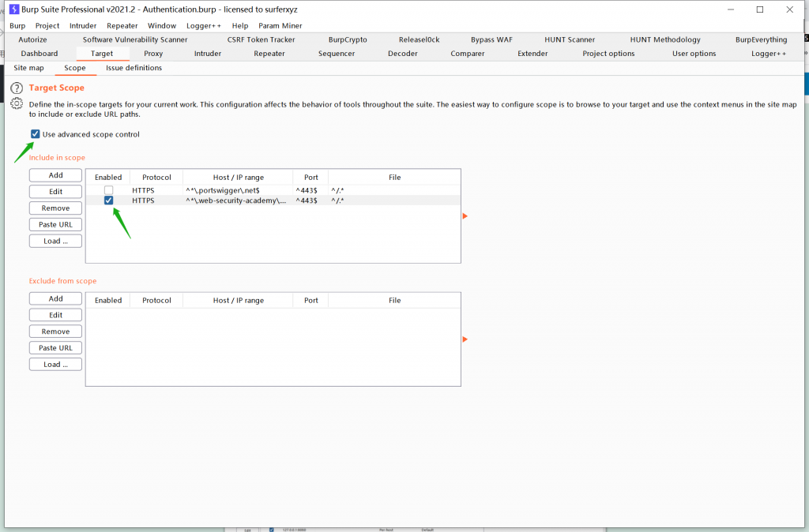Click Remove under Exclude from scope
Screen dimensions: 809x532
tap(56, 332)
